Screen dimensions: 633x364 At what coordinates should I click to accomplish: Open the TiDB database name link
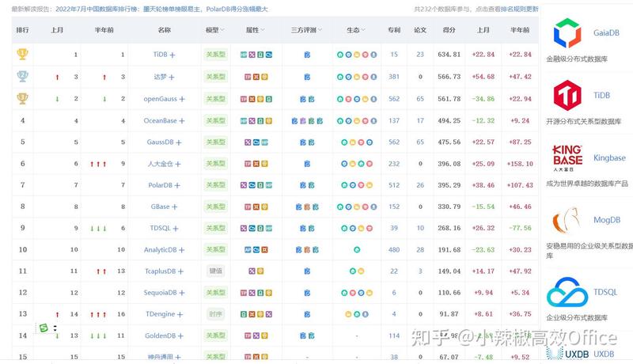point(161,55)
